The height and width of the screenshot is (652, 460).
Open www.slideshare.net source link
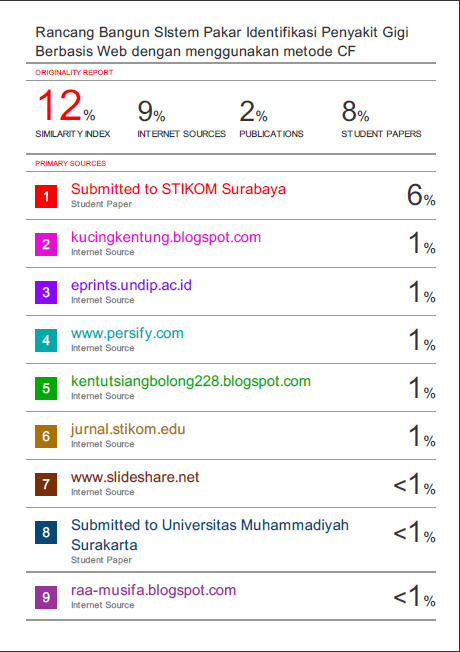(135, 477)
